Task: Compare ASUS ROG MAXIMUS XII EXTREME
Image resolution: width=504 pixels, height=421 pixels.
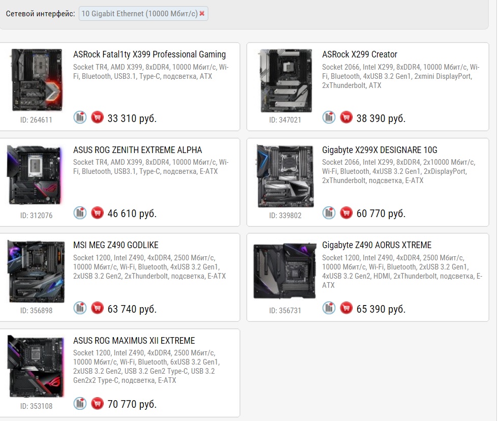Action: pos(80,403)
